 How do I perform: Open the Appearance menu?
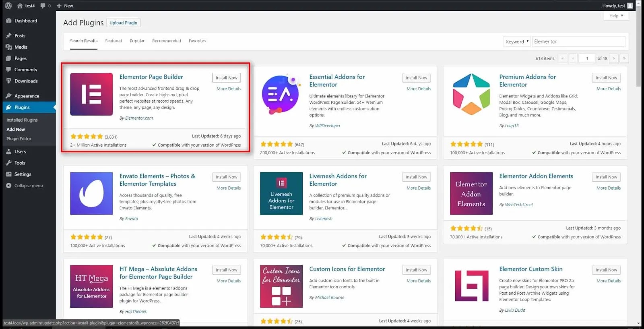(27, 96)
